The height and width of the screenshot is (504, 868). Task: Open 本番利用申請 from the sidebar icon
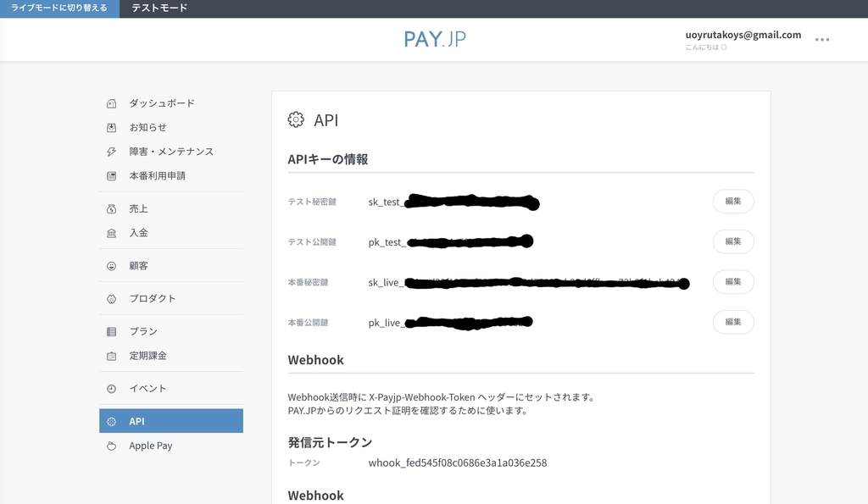pos(110,175)
